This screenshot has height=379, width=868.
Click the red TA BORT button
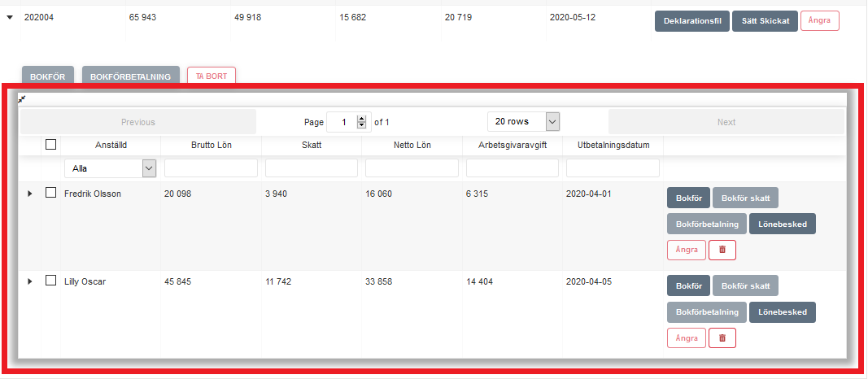(x=211, y=76)
